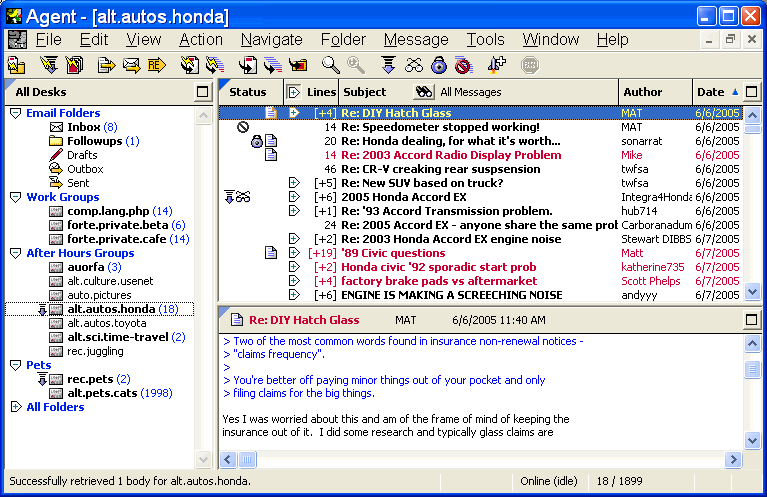Screen dimensions: 767x497
Task: Click the lightning page with arrows toolbar icon
Action: pyautogui.click(x=189, y=65)
